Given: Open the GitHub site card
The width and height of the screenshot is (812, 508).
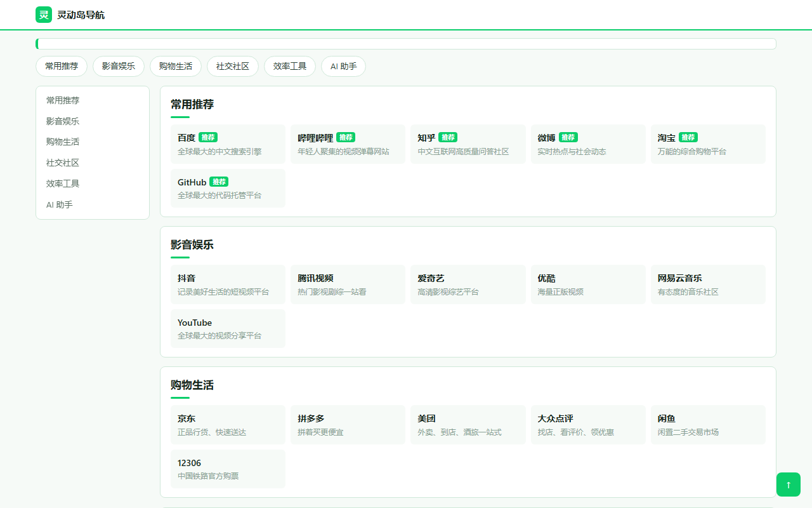Looking at the screenshot, I should pyautogui.click(x=228, y=188).
